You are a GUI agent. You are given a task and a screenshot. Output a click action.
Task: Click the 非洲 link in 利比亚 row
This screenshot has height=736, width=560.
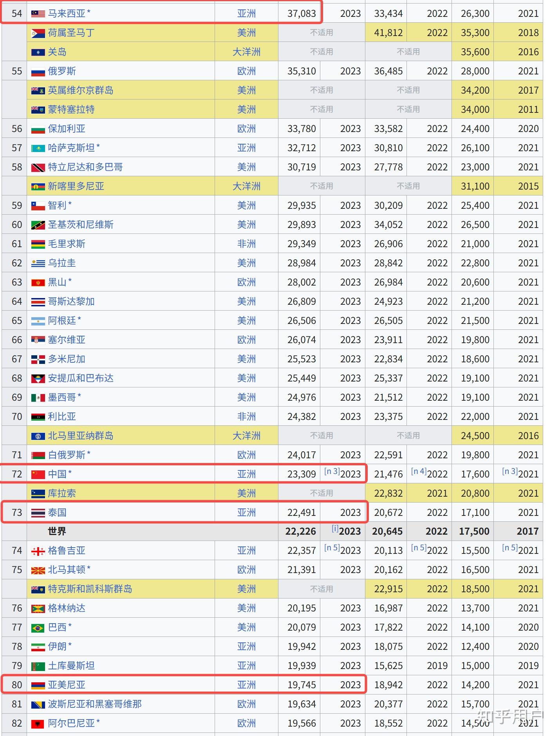coord(246,417)
